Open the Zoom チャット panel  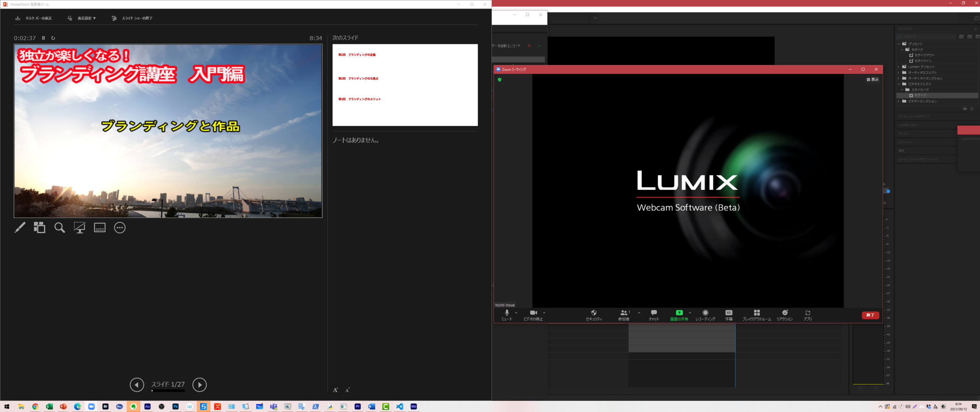click(x=654, y=315)
